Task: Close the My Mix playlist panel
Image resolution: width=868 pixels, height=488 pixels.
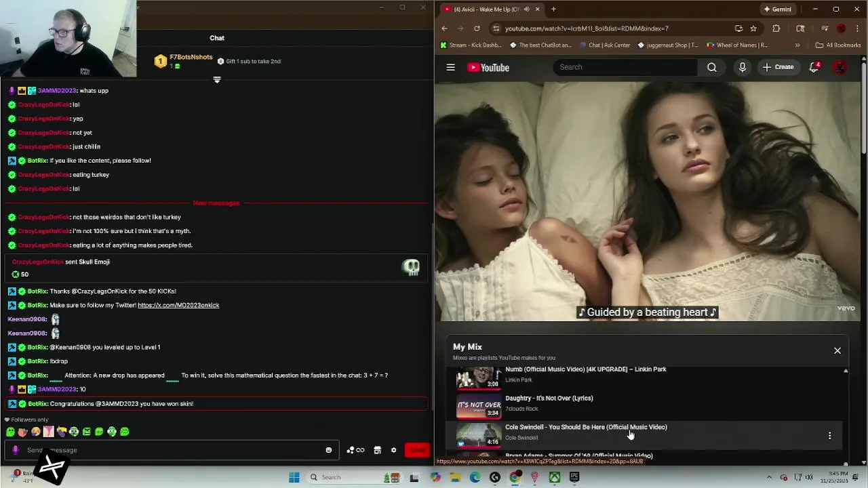Action: tap(837, 350)
